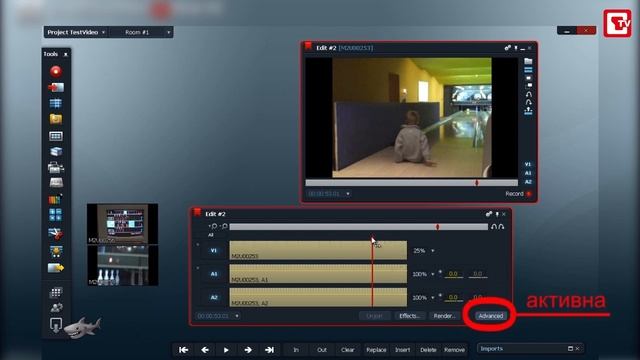Click the In mark button

[x=296, y=350]
